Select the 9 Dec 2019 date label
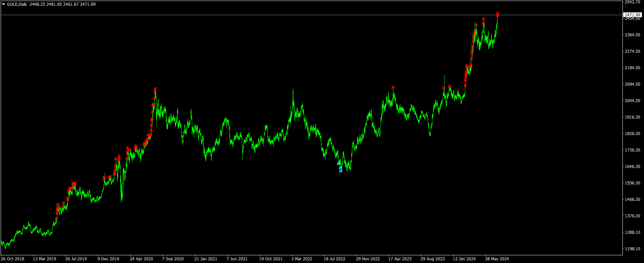The height and width of the screenshot is (263, 644). coord(108,259)
